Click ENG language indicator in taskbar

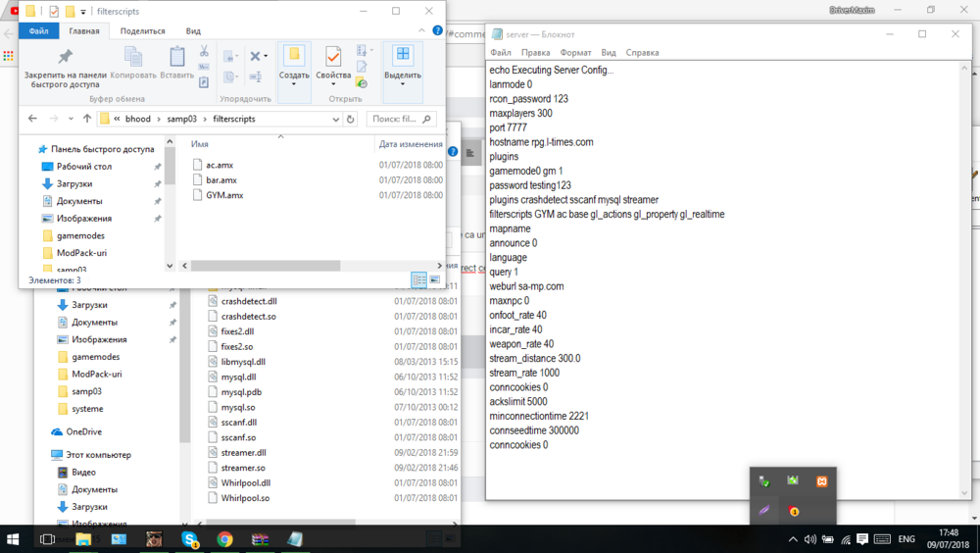(x=906, y=538)
